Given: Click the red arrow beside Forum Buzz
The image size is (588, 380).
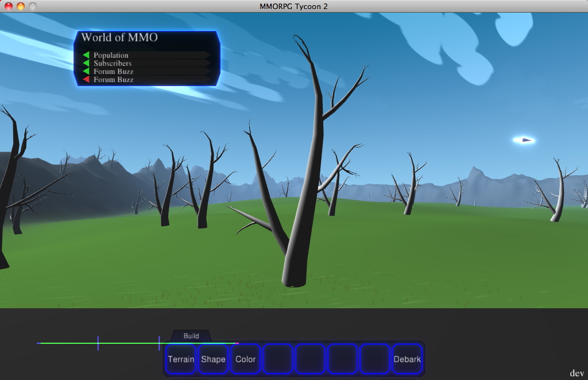Looking at the screenshot, I should pyautogui.click(x=86, y=79).
